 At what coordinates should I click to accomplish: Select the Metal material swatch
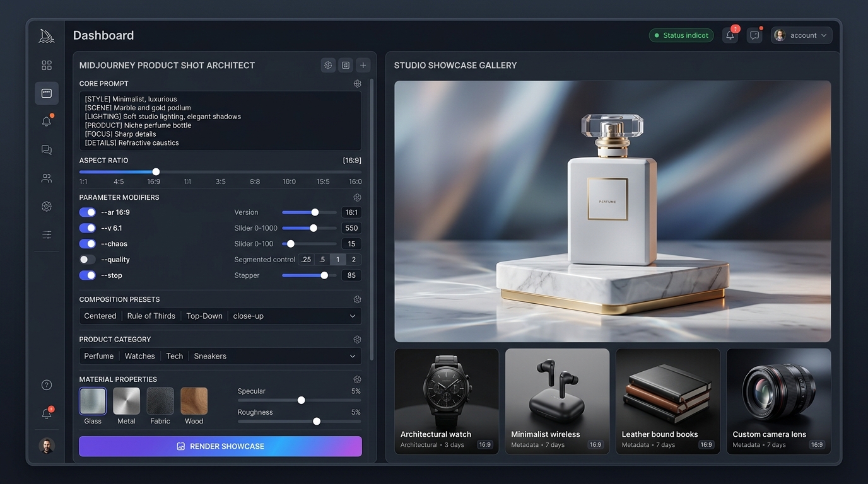pyautogui.click(x=126, y=401)
